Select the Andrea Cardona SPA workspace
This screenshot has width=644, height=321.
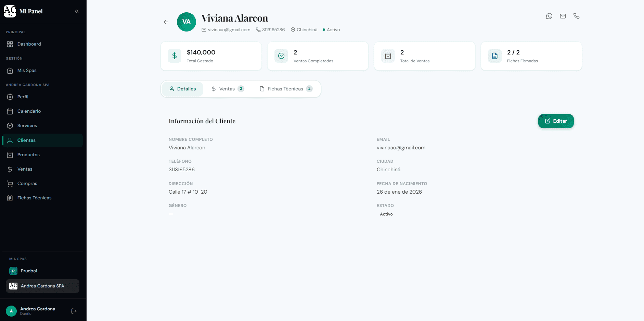pos(42,286)
